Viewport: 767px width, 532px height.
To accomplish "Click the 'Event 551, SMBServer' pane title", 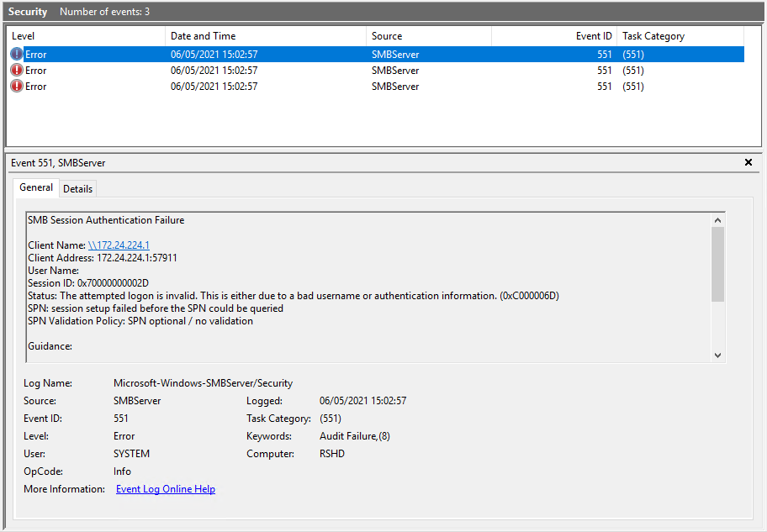I will click(x=58, y=163).
